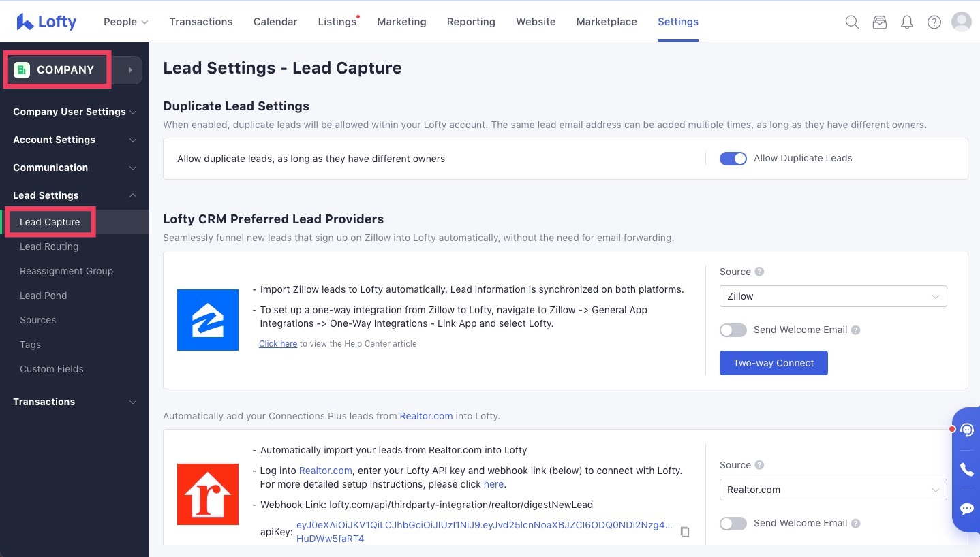Open the Realtor.com Source dropdown

tap(833, 490)
